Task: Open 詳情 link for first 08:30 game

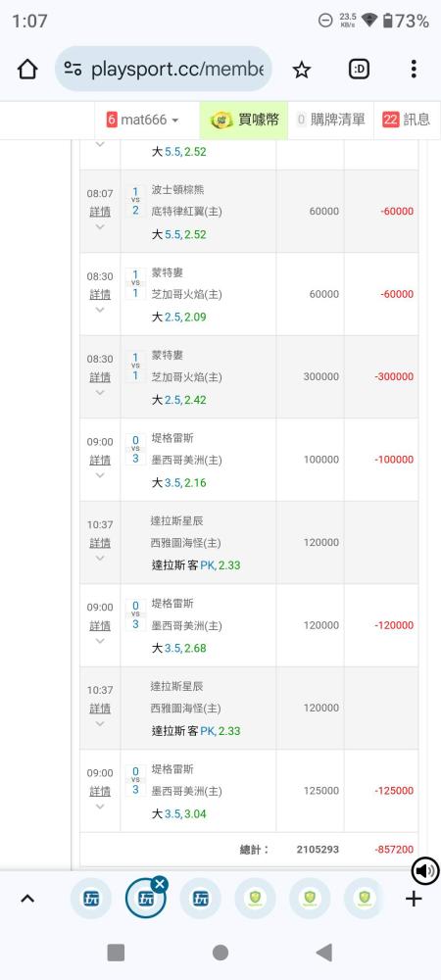Action: pyautogui.click(x=100, y=294)
